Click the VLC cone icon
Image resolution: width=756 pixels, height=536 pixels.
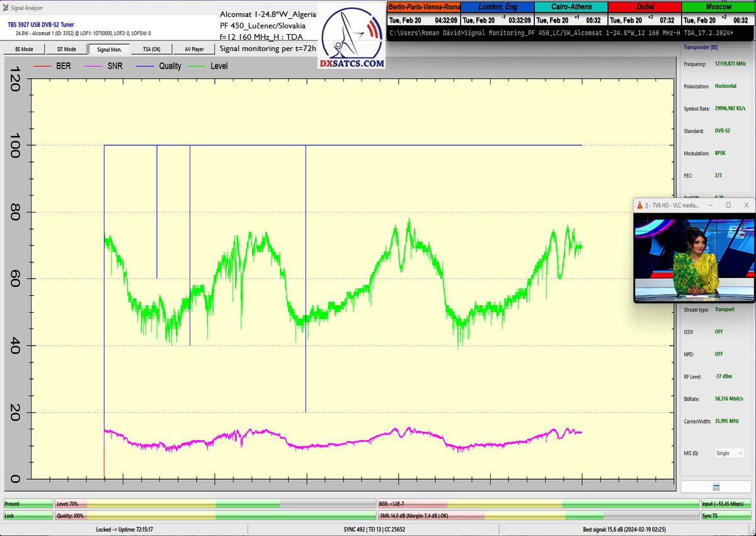pos(641,206)
